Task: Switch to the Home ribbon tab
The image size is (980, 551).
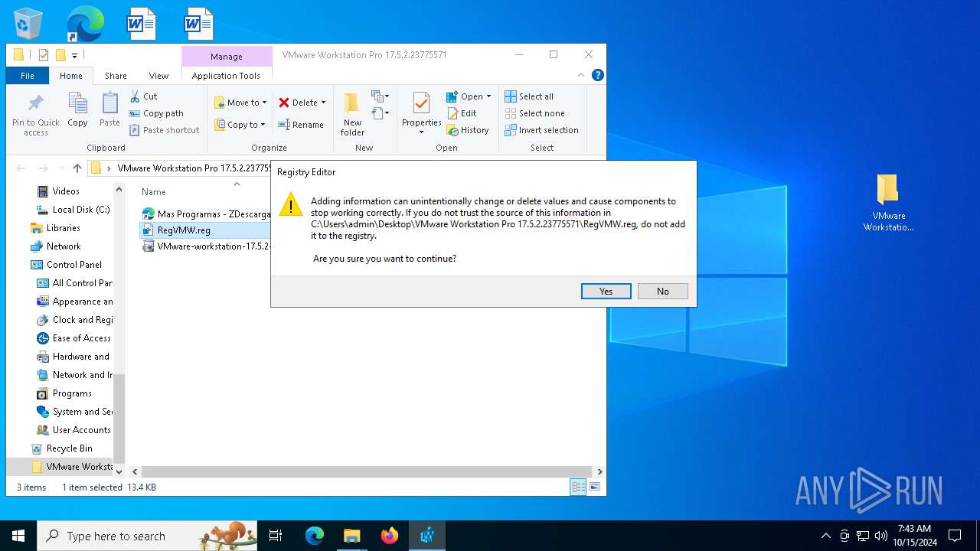Action: pyautogui.click(x=71, y=76)
